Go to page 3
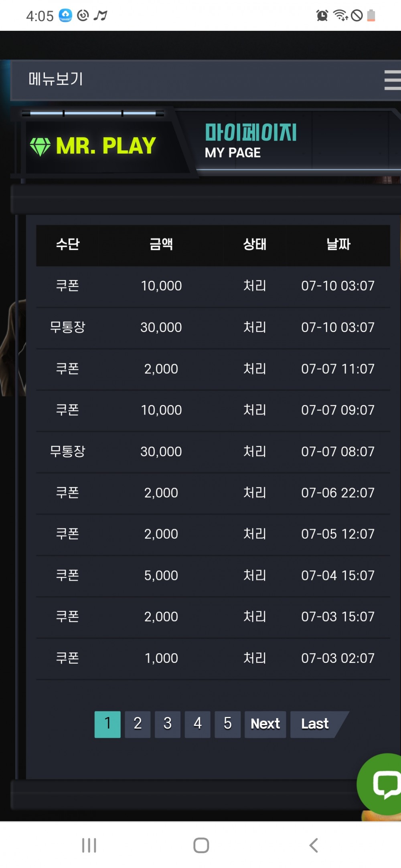 (168, 724)
